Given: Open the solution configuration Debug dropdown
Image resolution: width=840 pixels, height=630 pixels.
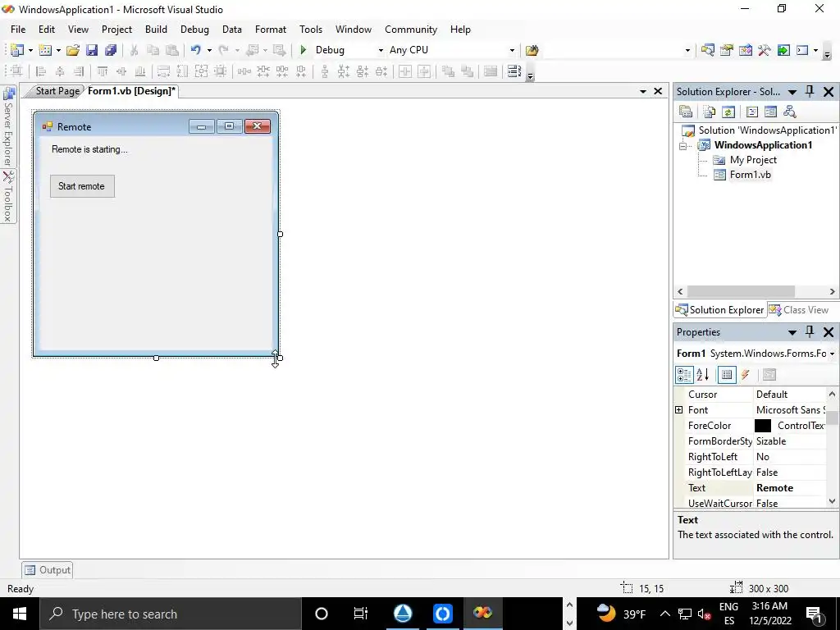Looking at the screenshot, I should pyautogui.click(x=381, y=50).
